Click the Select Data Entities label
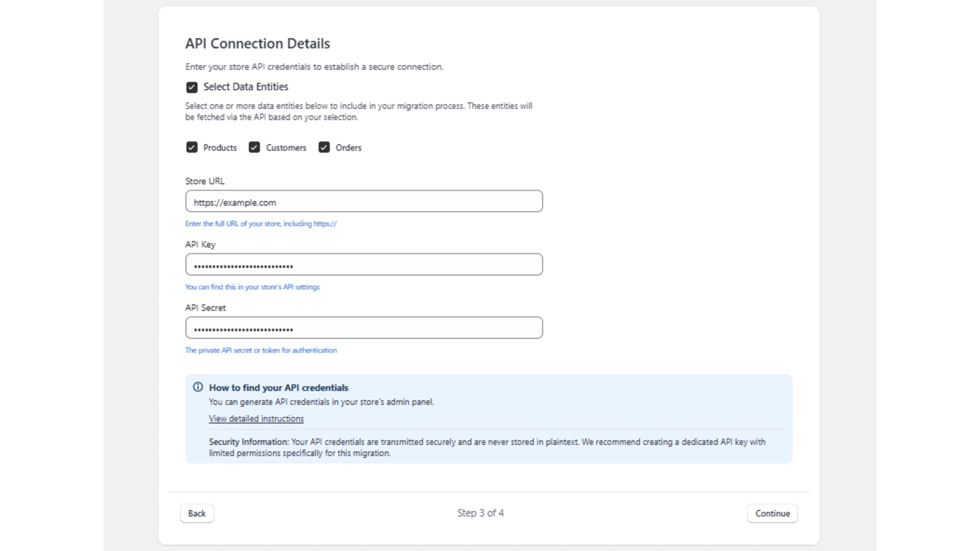 244,86
